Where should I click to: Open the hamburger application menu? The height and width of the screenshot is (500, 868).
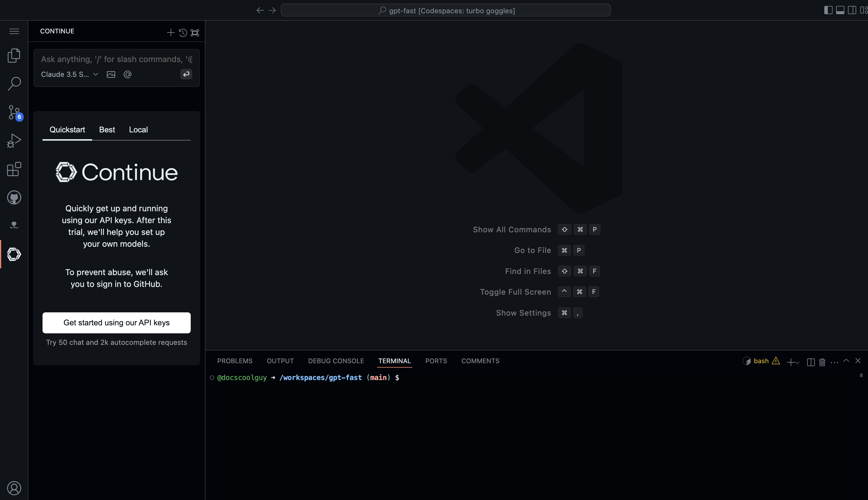[x=14, y=31]
